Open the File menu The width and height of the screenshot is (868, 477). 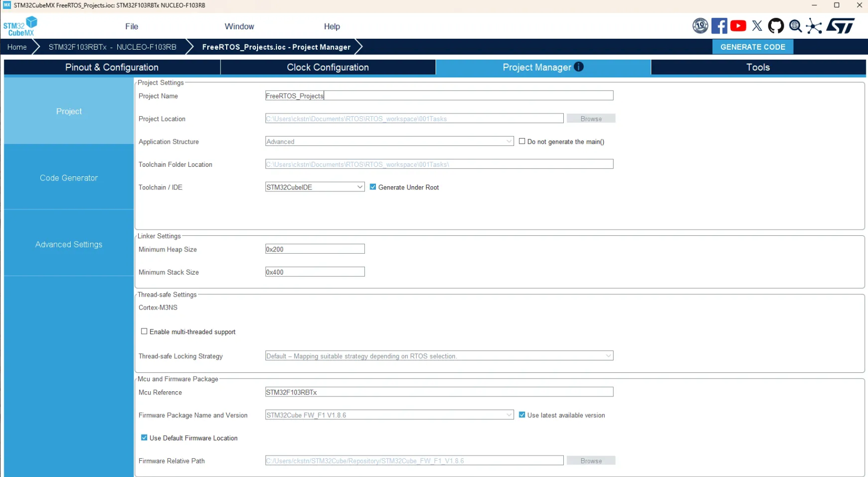[132, 26]
